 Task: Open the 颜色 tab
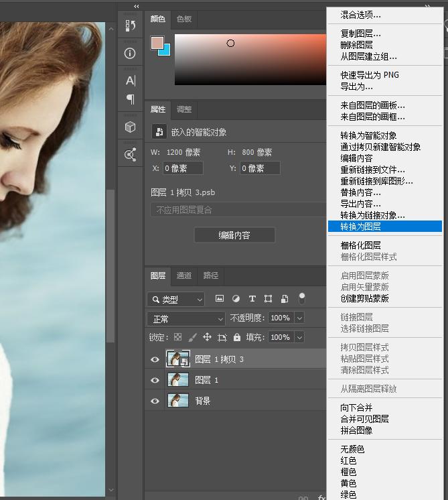click(158, 19)
